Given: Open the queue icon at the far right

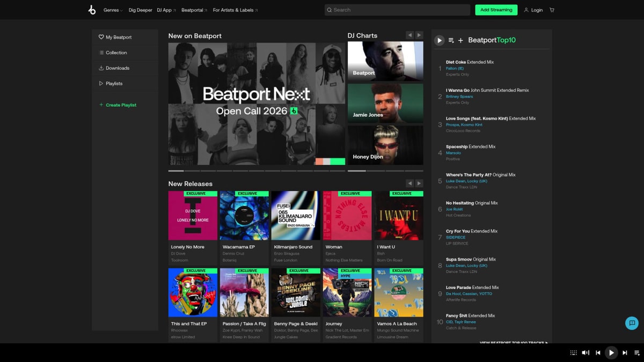Looking at the screenshot, I should pyautogui.click(x=638, y=353).
